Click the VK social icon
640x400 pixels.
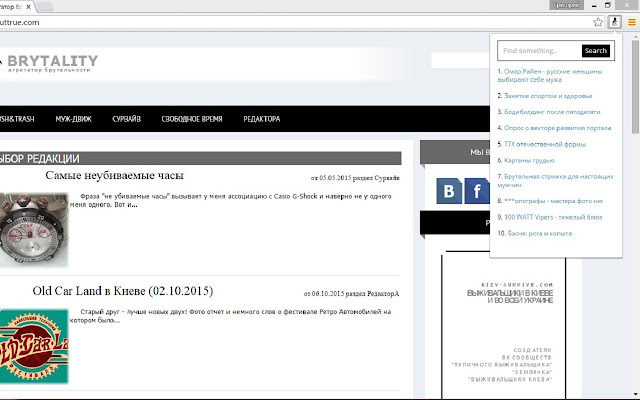coord(449,191)
